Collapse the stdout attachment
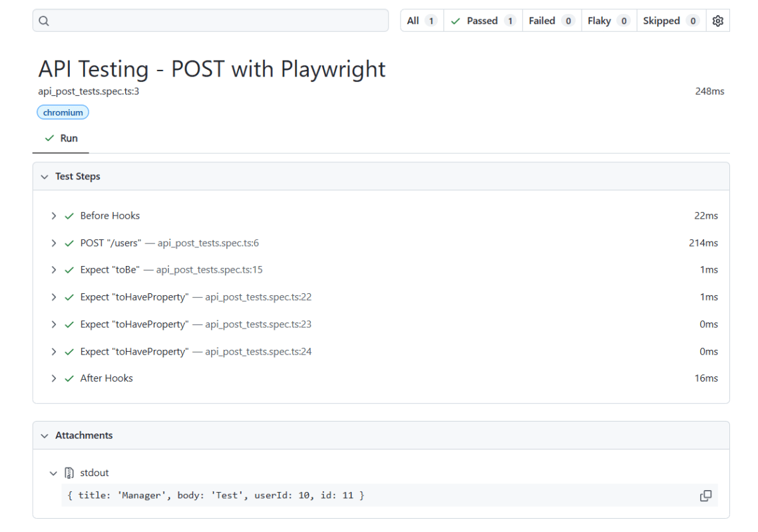 tap(53, 473)
